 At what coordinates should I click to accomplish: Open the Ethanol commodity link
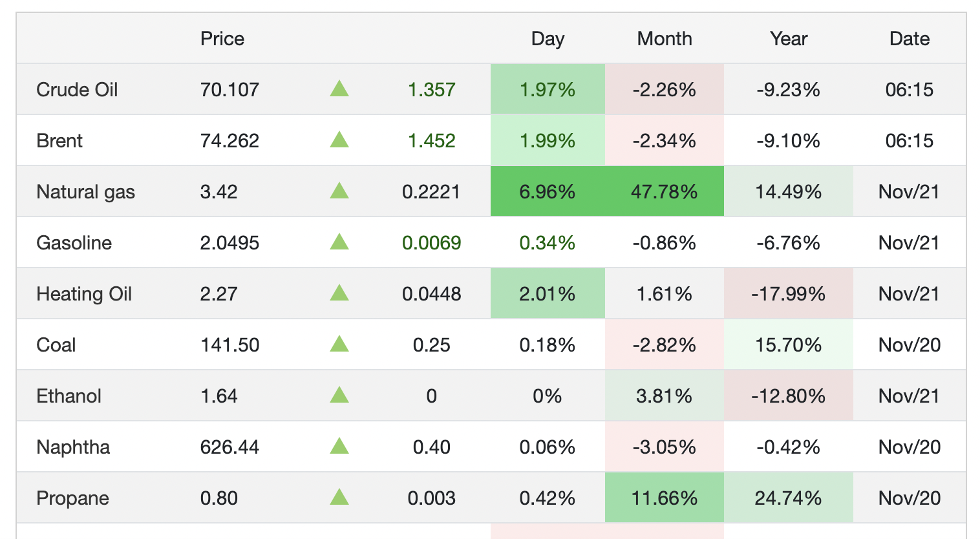click(69, 396)
